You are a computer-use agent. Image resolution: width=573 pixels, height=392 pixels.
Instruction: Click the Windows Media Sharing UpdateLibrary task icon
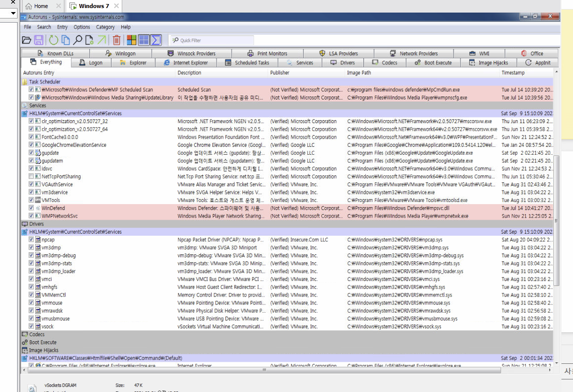click(38, 97)
